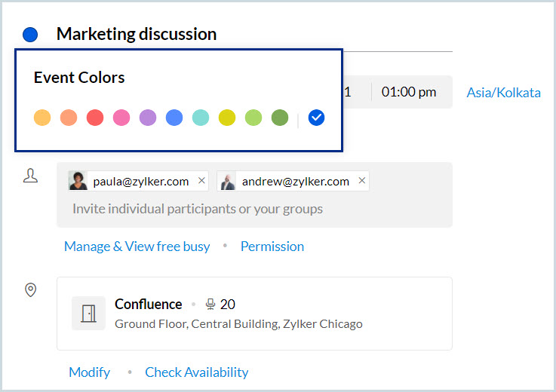Click the Confluence room door icon
This screenshot has width=556, height=392.
[x=88, y=313]
